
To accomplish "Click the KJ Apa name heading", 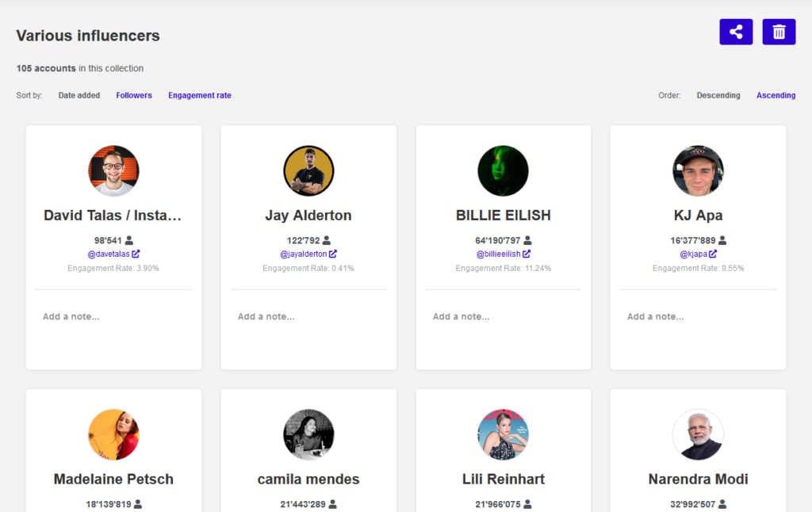I will click(698, 216).
